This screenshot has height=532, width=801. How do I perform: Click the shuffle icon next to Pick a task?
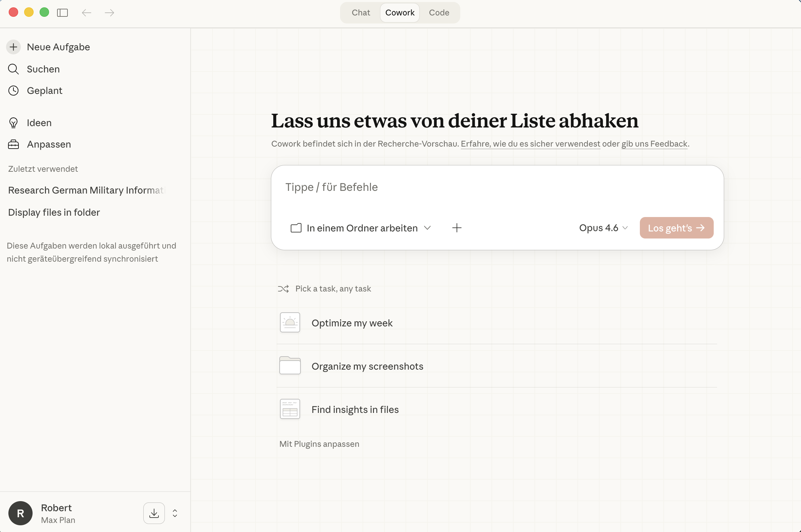(284, 288)
